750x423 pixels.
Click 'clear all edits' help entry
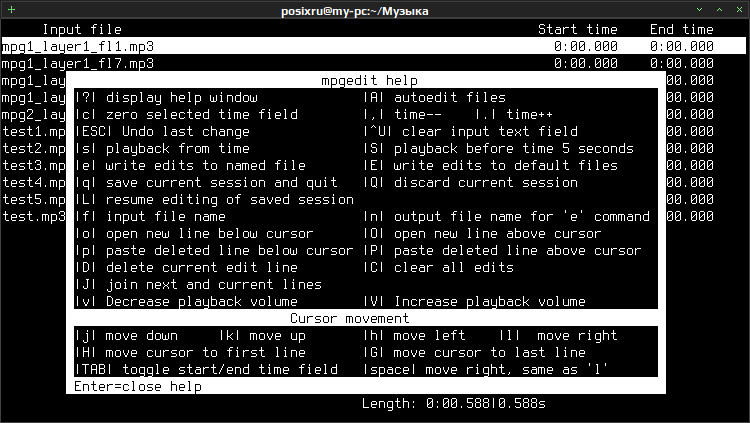[438, 267]
